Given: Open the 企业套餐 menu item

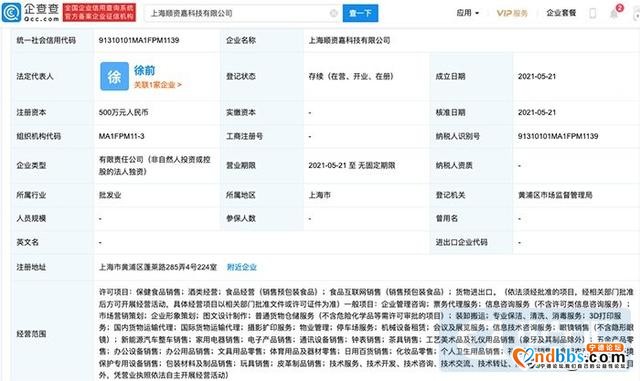Looking at the screenshot, I should (x=561, y=13).
